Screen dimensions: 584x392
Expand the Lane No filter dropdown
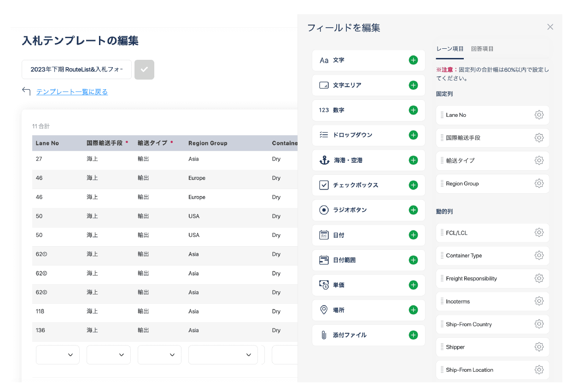click(x=58, y=355)
